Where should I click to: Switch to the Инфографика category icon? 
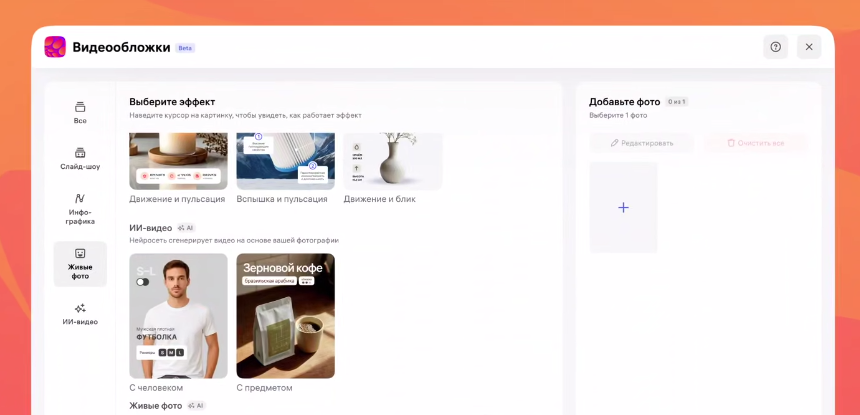[x=80, y=199]
